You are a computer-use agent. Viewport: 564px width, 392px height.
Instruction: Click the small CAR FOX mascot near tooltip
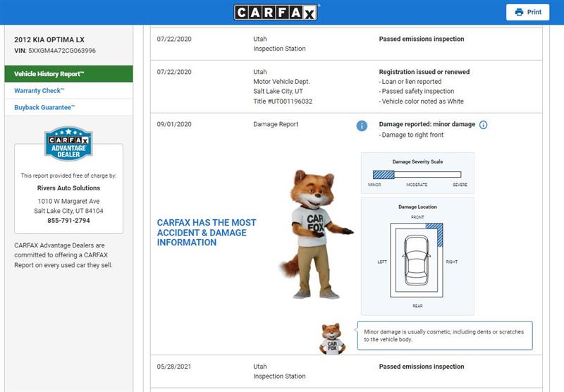[331, 338]
